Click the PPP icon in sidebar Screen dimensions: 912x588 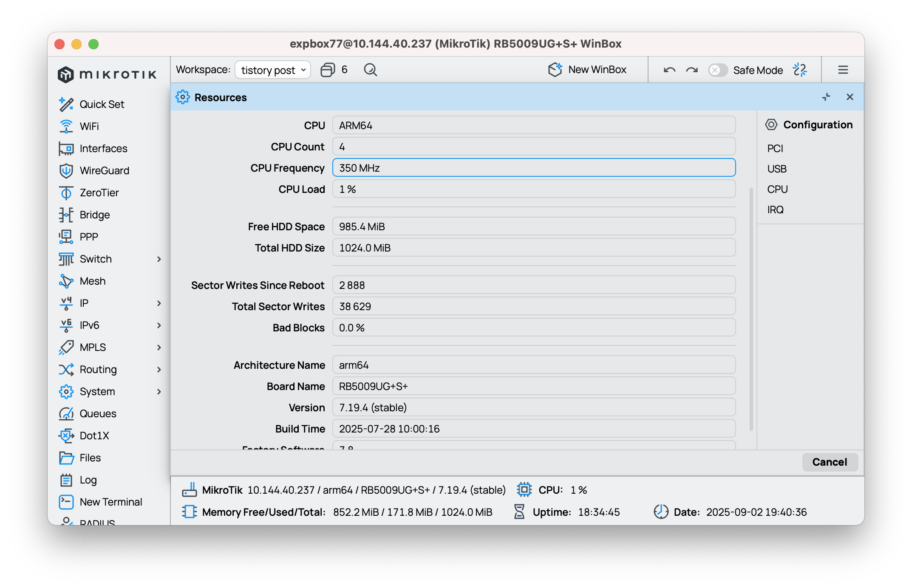point(66,237)
